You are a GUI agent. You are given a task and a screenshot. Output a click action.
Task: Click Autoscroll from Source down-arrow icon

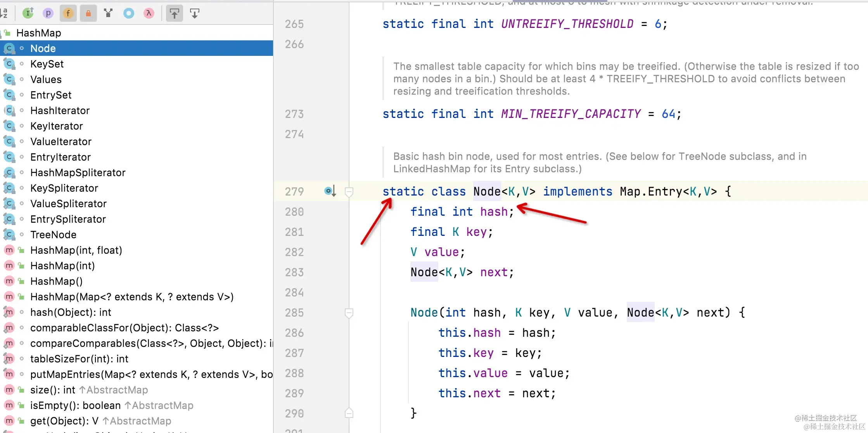tap(195, 14)
